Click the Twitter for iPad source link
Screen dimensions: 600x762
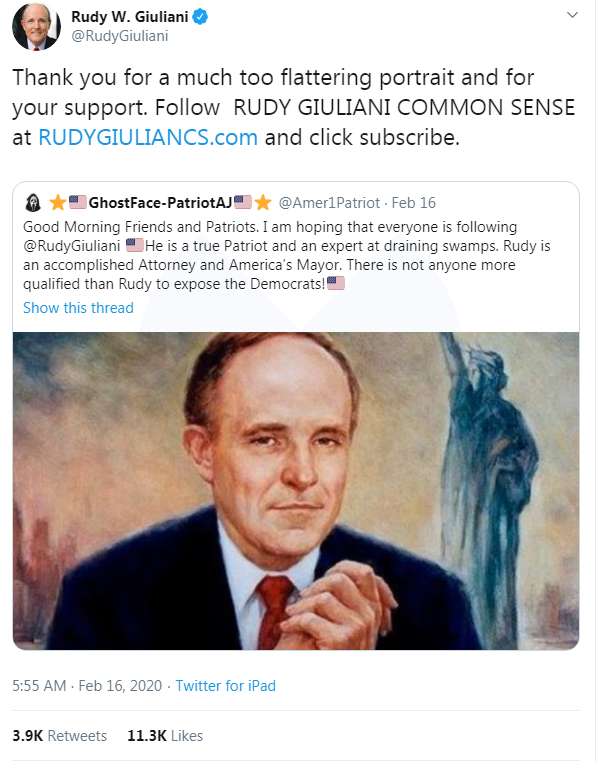click(225, 686)
